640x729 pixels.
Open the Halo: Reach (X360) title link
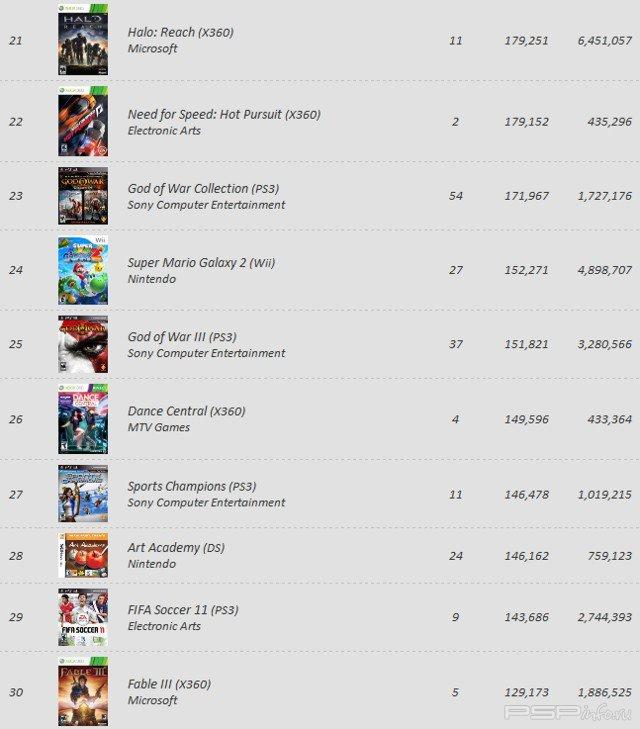coord(180,32)
